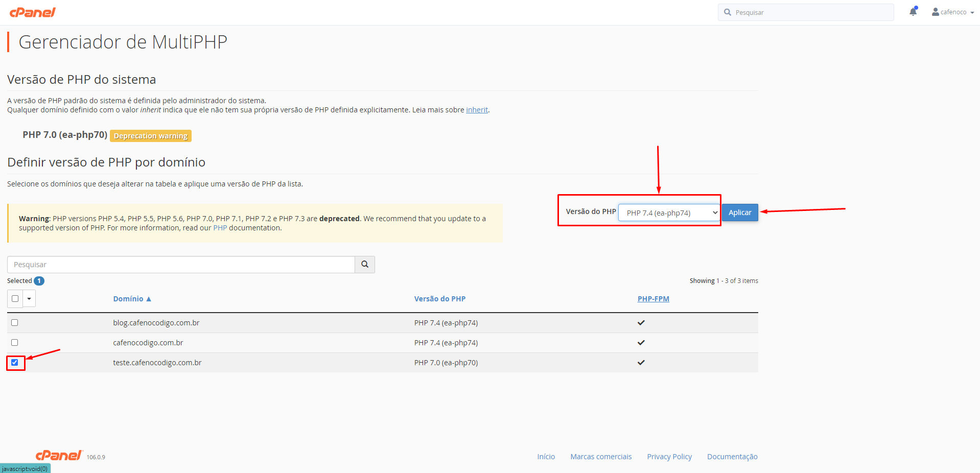
Task: Click the user avatar icon beside cafenoco
Action: tap(935, 12)
